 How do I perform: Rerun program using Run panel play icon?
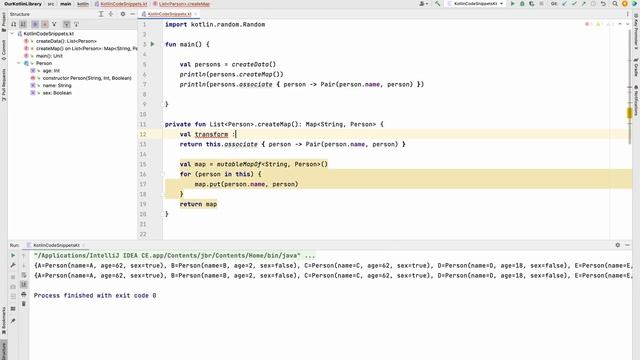click(13, 256)
